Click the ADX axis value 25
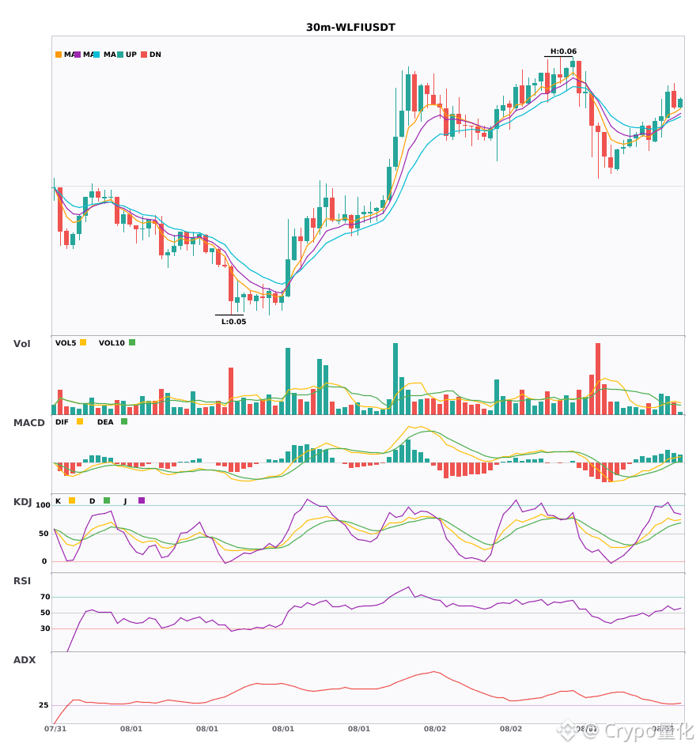The image size is (700, 751). pyautogui.click(x=44, y=705)
